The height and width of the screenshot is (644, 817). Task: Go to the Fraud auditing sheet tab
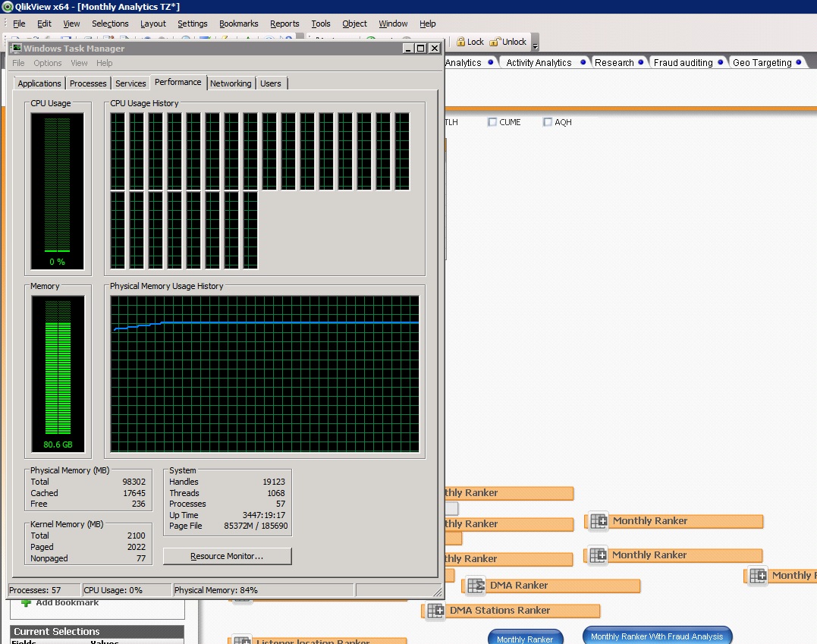click(x=683, y=63)
